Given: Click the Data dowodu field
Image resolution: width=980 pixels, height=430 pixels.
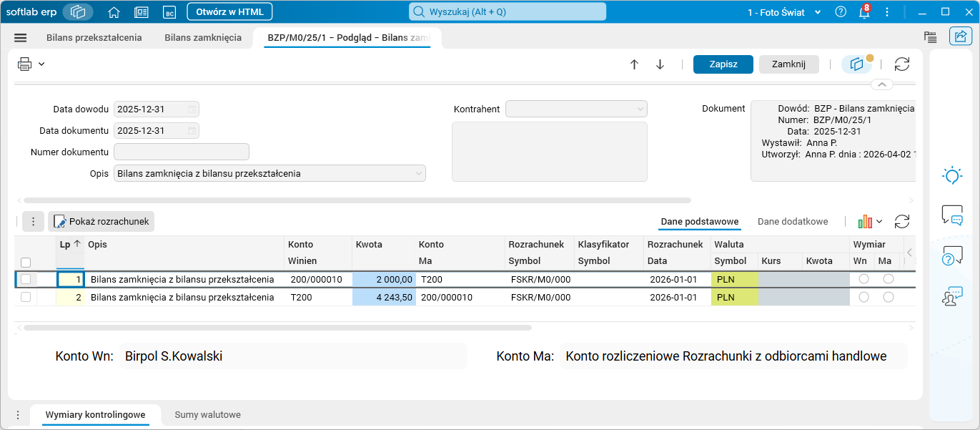Looking at the screenshot, I should tap(157, 109).
